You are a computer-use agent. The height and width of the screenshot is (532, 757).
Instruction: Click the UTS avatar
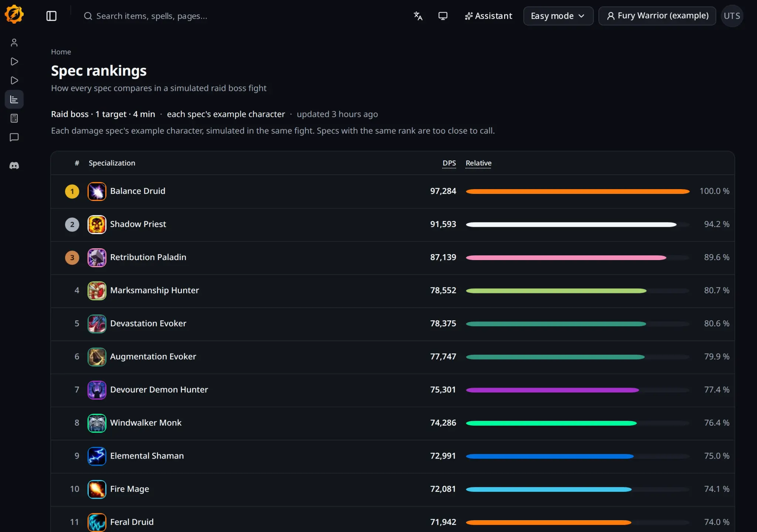point(732,16)
